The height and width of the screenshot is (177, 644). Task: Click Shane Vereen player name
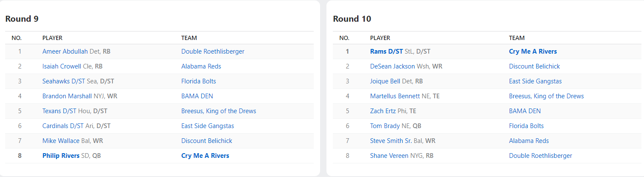389,156
